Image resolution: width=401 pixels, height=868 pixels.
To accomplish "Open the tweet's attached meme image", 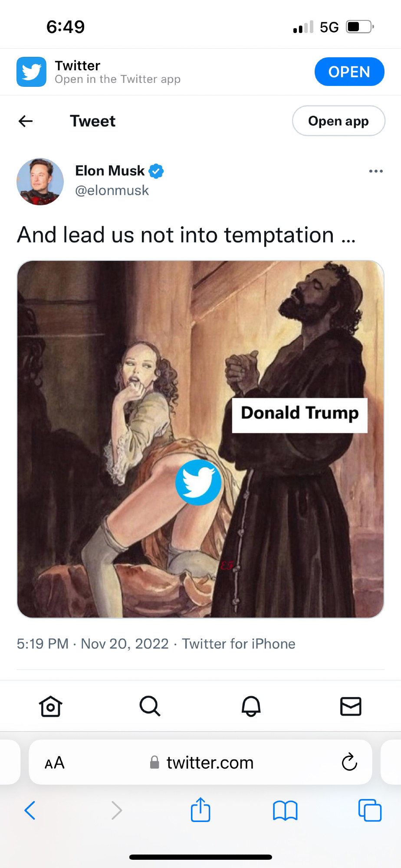I will click(x=200, y=439).
